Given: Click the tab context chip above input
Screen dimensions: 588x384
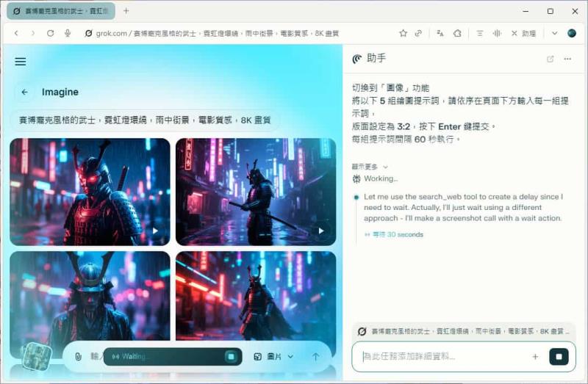Looking at the screenshot, I should (x=464, y=331).
